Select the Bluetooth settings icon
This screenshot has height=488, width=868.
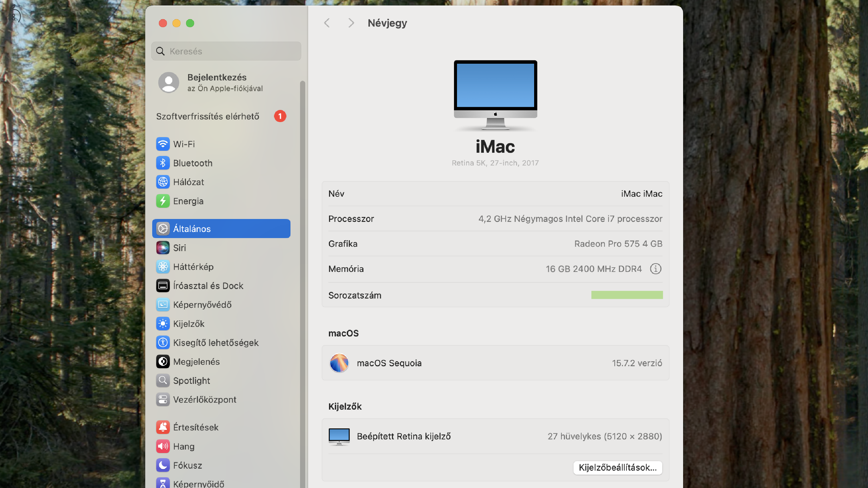163,163
